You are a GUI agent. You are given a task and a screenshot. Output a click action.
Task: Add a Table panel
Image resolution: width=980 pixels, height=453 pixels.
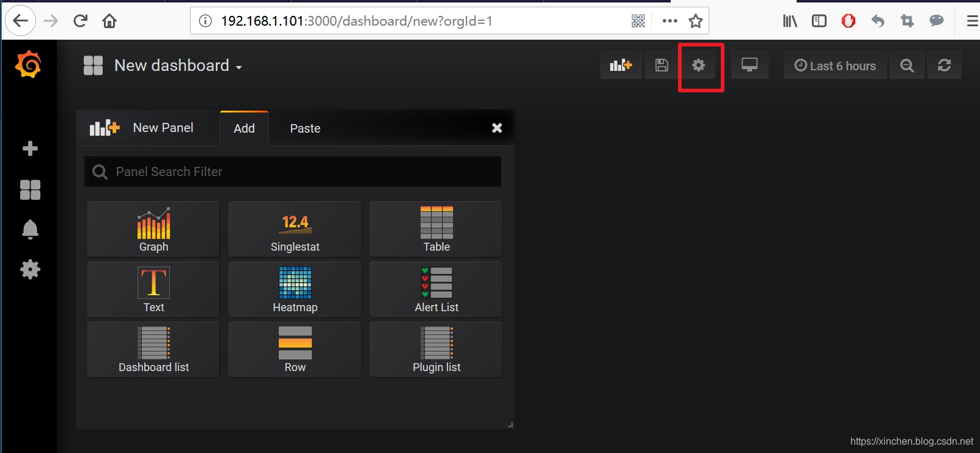(x=437, y=229)
